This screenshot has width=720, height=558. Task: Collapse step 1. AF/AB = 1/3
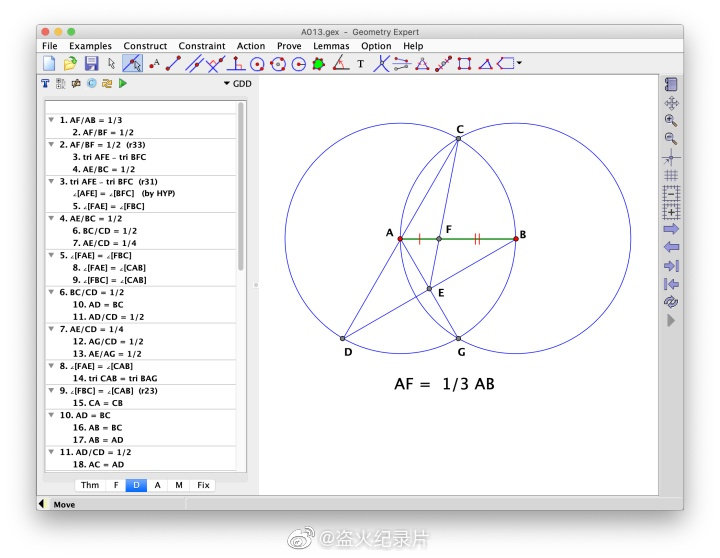click(x=51, y=120)
